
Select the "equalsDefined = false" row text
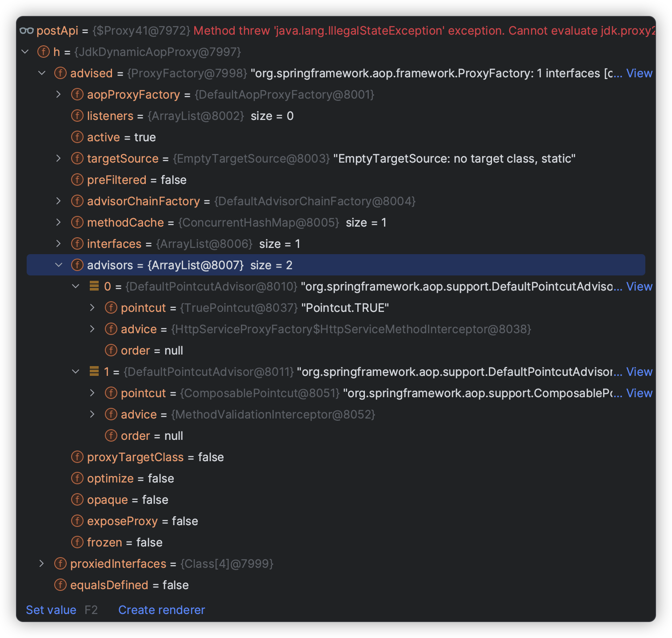coord(129,585)
